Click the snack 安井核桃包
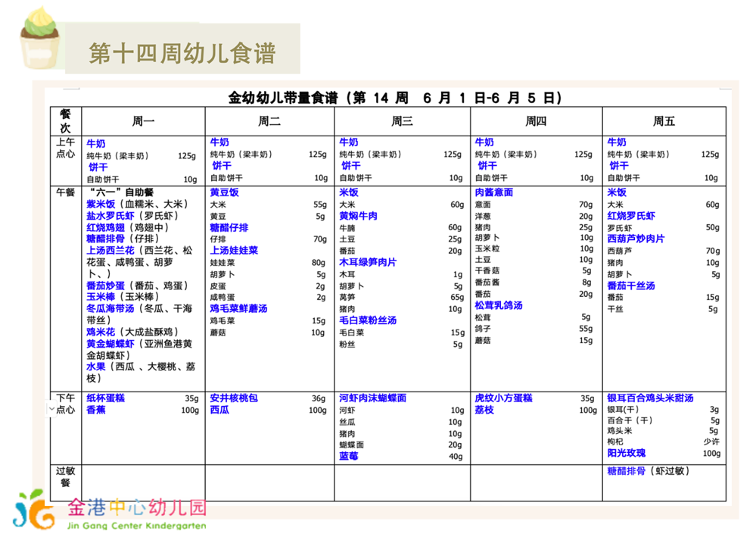This screenshot has height=540, width=756. click(x=234, y=398)
